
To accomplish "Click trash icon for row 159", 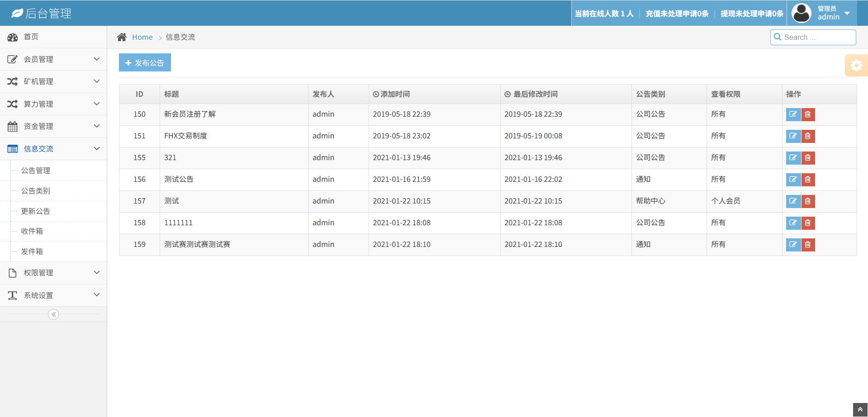I will (x=808, y=245).
